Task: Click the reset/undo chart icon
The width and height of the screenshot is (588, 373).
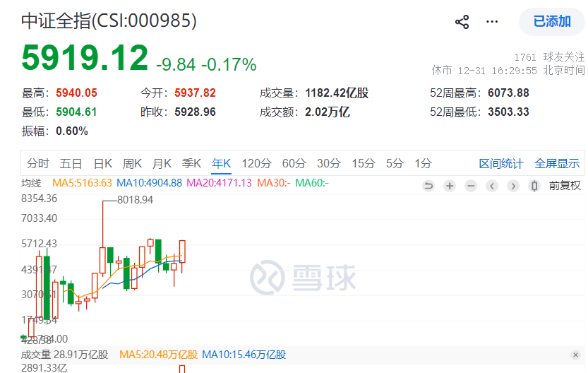Action: pyautogui.click(x=428, y=186)
